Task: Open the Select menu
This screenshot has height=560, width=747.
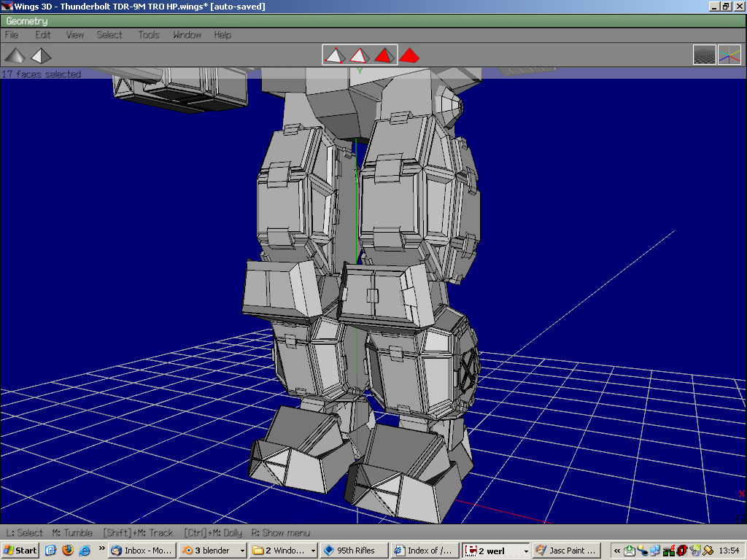Action: coord(109,35)
